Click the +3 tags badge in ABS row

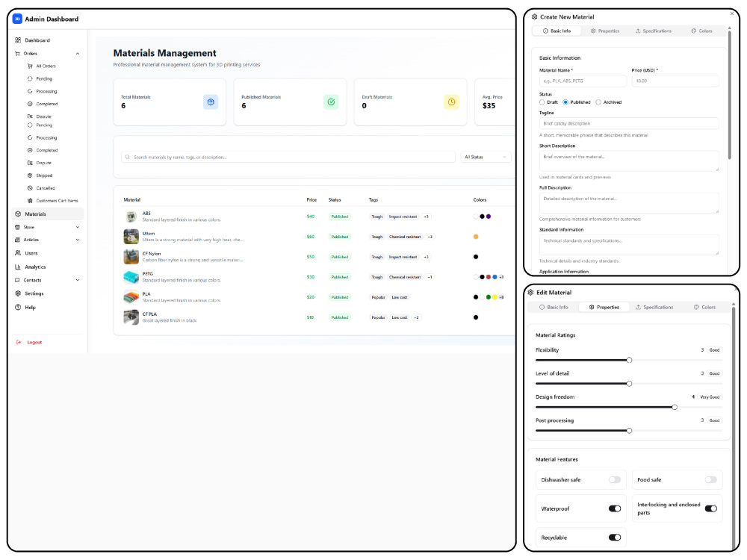[x=427, y=217]
